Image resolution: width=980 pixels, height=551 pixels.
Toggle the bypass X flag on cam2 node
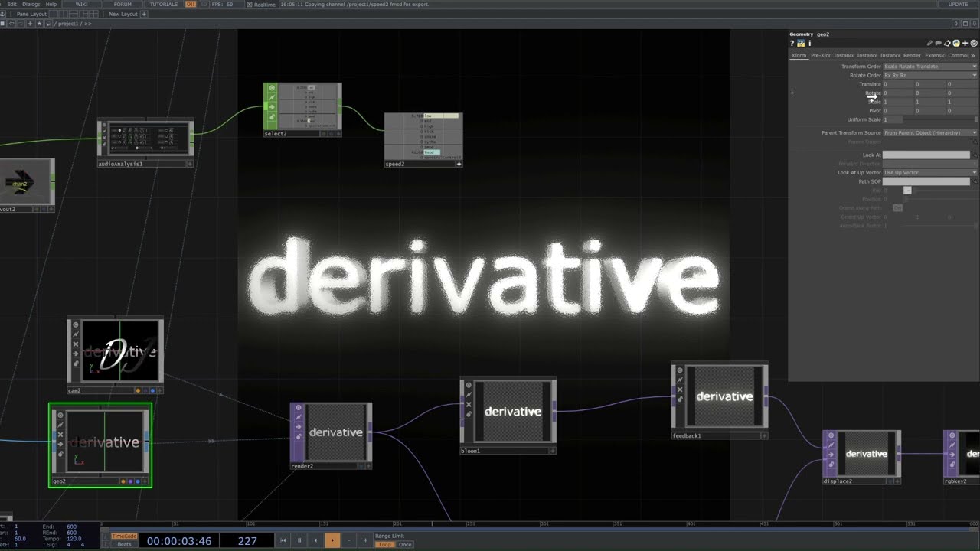[x=76, y=344]
